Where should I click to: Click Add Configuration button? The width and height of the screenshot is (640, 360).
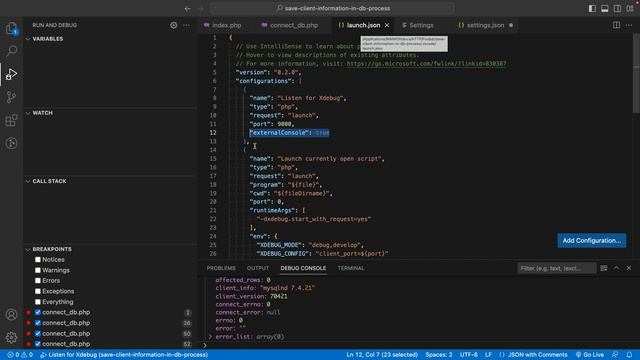pos(591,240)
